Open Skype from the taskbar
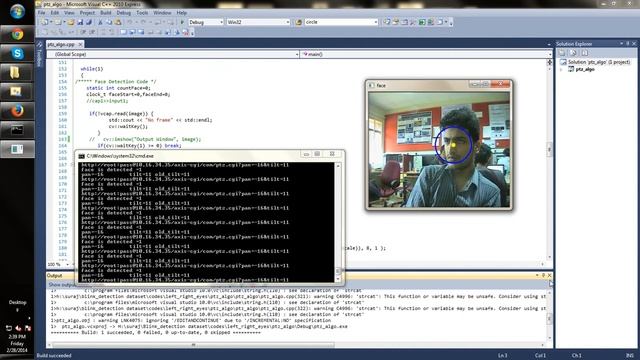This screenshot has height=360, width=640. pyautogui.click(x=17, y=53)
